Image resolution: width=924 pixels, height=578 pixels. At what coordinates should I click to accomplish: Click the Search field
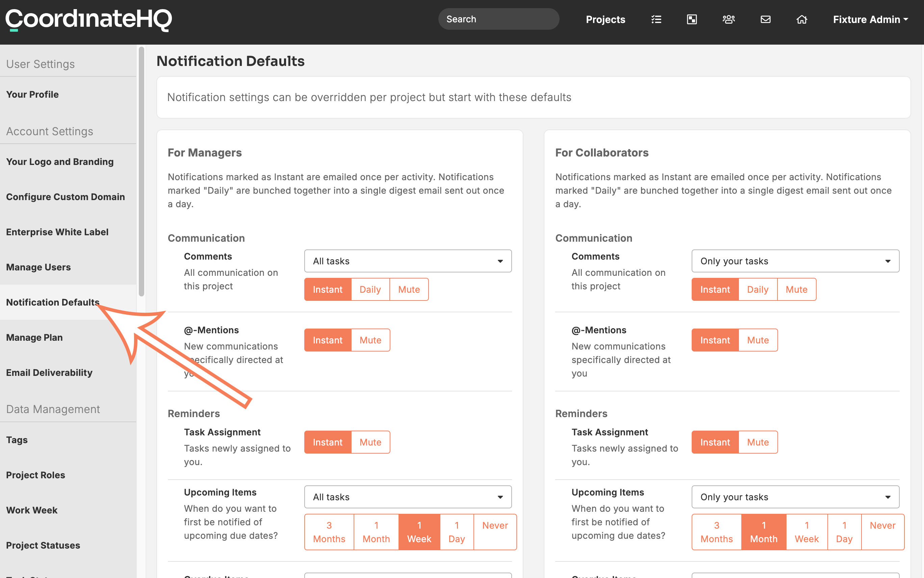point(499,19)
